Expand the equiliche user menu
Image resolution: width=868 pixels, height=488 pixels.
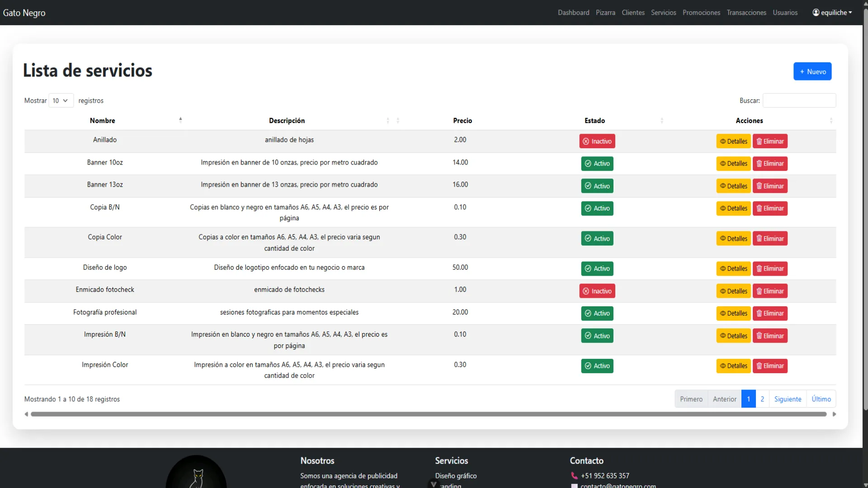(x=832, y=13)
